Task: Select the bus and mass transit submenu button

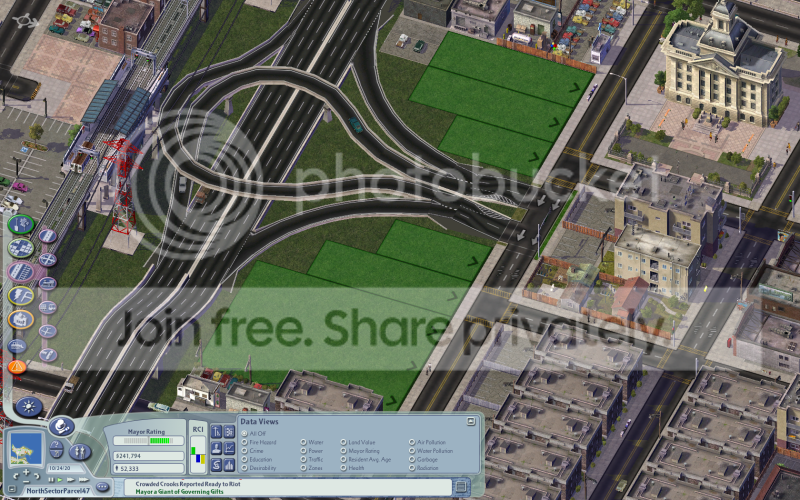Action: click(x=47, y=307)
